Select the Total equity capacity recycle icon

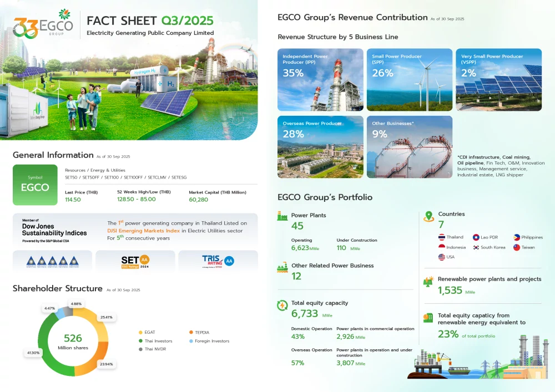[x=282, y=304]
